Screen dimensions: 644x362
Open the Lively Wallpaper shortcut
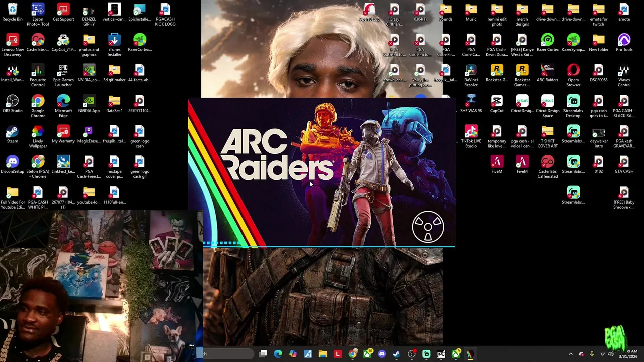[38, 137]
